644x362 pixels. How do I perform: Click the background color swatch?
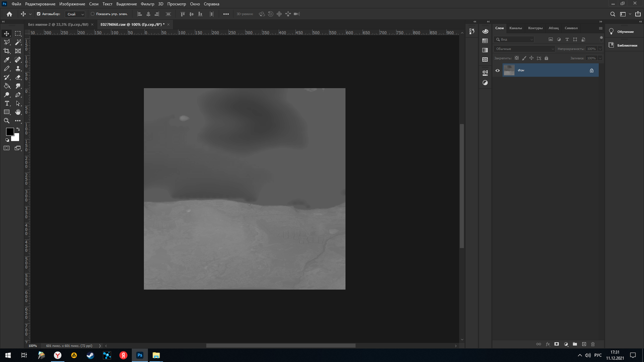click(x=16, y=138)
